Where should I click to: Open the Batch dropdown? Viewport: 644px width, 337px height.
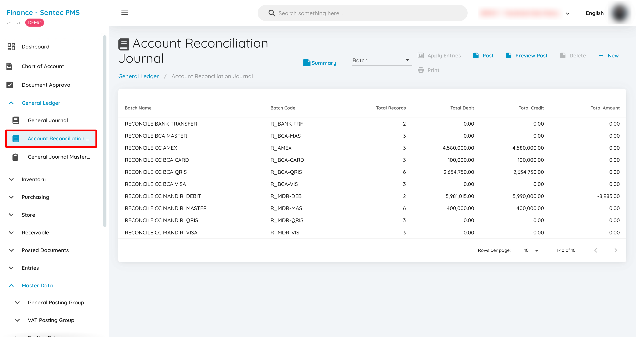pos(382,60)
